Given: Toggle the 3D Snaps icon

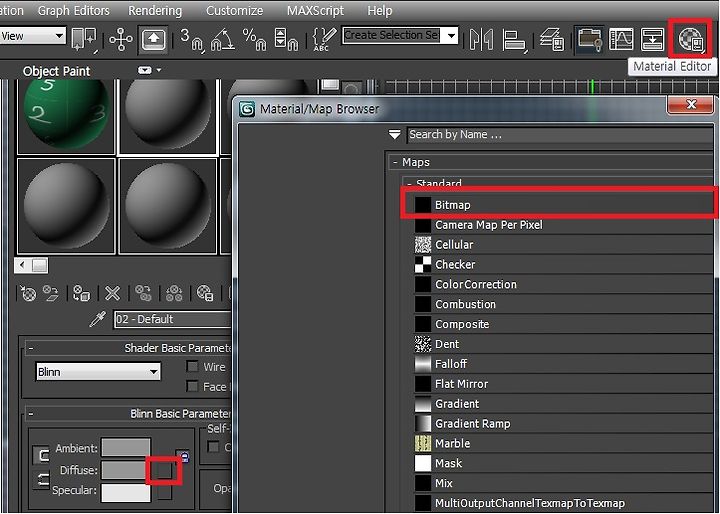Looking at the screenshot, I should coord(191,39).
